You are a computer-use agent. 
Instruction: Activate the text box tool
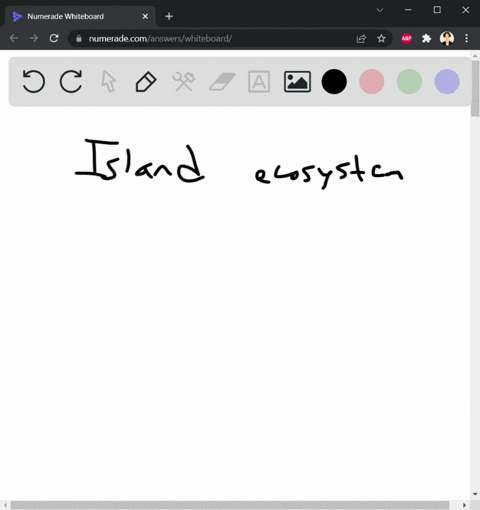click(x=259, y=81)
